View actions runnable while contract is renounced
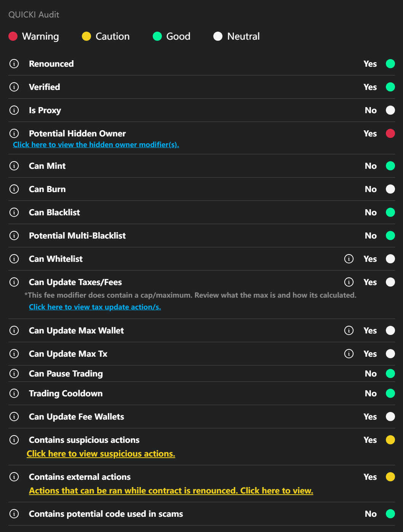This screenshot has width=403, height=532. tap(171, 490)
